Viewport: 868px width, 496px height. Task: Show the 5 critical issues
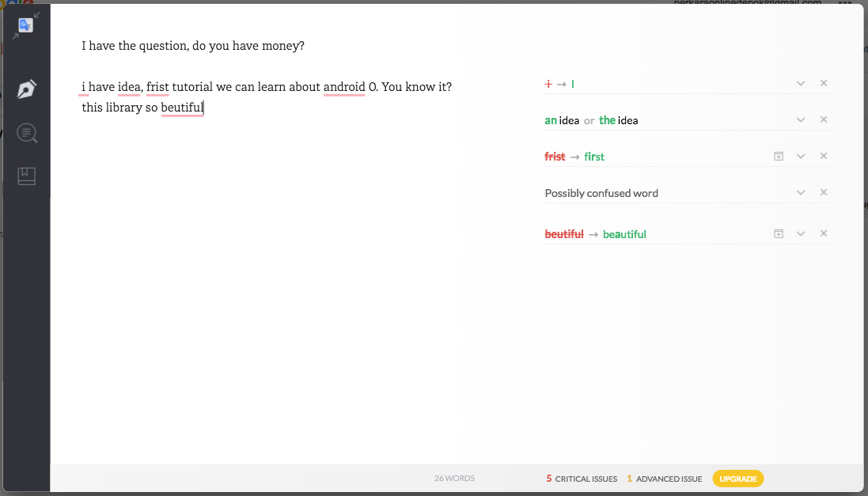point(582,479)
